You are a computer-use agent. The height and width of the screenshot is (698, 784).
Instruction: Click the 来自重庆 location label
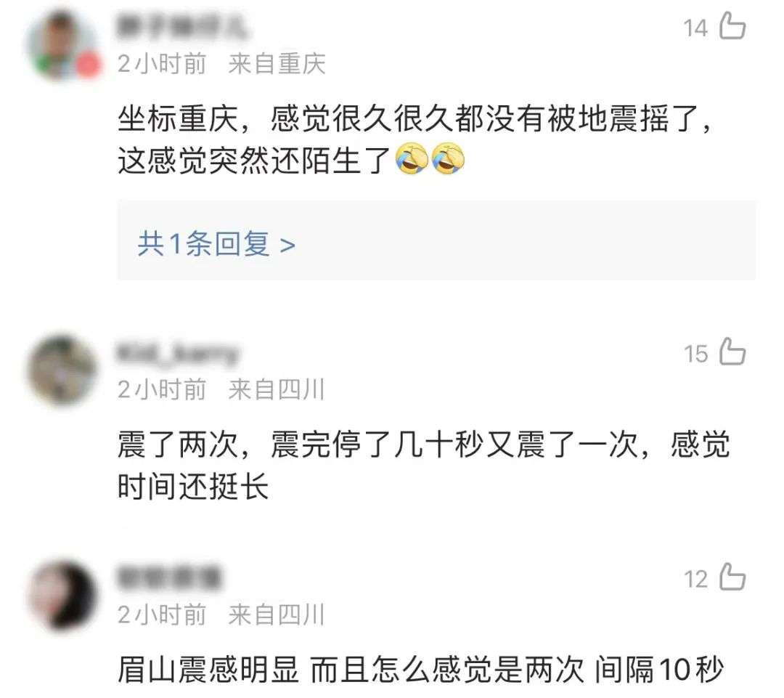click(x=277, y=64)
